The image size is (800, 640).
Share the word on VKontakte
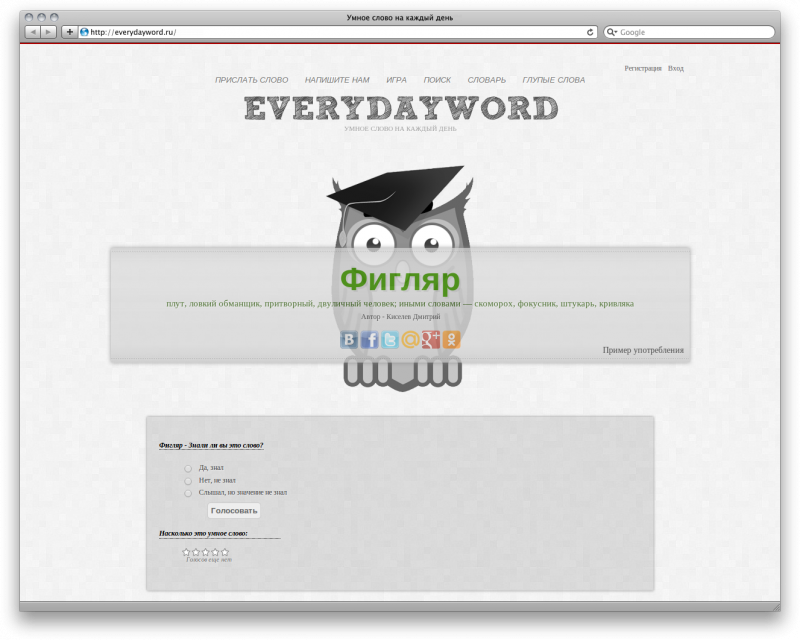pyautogui.click(x=349, y=340)
